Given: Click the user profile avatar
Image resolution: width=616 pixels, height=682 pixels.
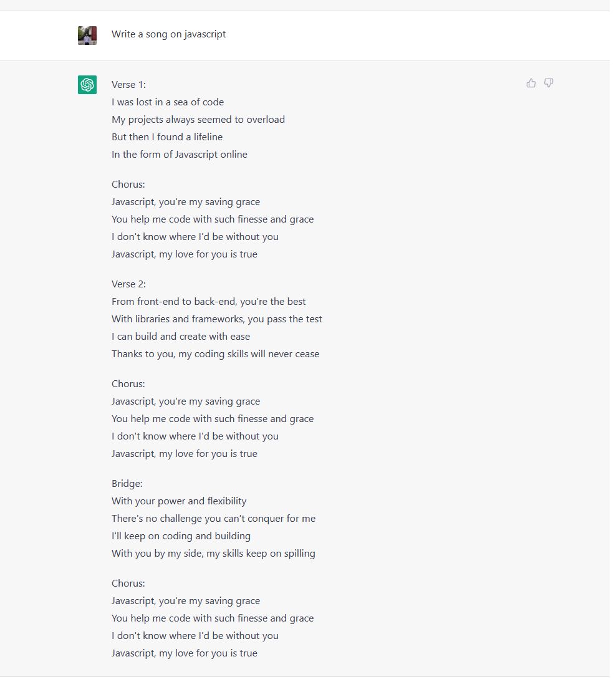Looking at the screenshot, I should click(89, 36).
